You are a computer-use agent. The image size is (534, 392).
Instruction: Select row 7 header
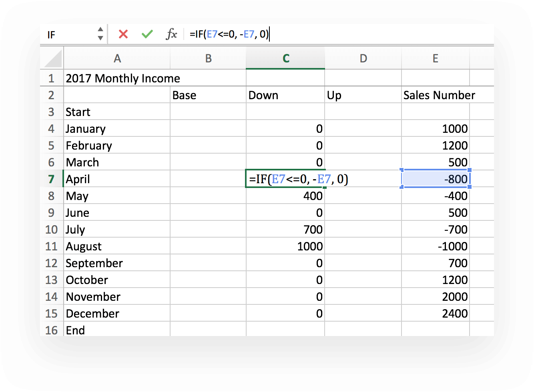(x=52, y=179)
